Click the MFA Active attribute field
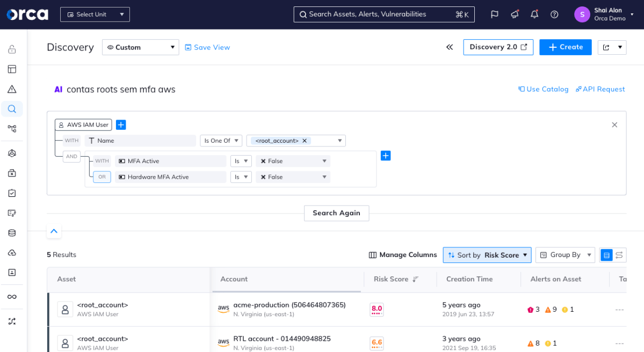The width and height of the screenshot is (644, 352). tap(170, 161)
